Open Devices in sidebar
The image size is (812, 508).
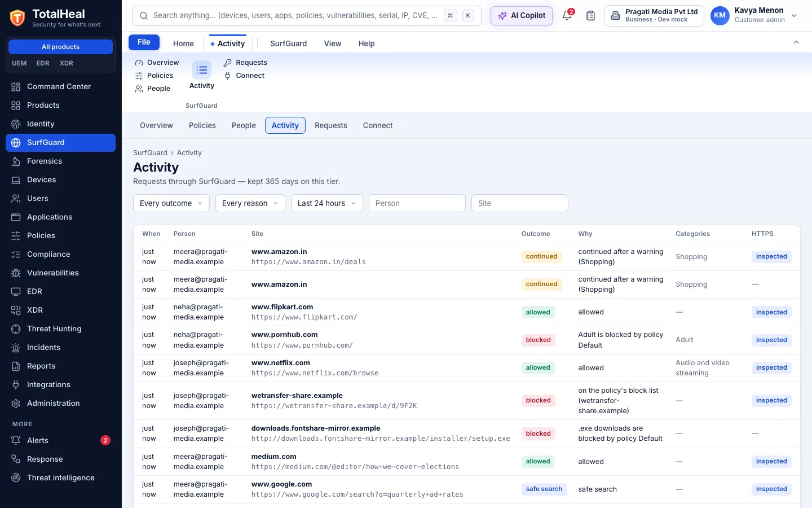[60, 179]
